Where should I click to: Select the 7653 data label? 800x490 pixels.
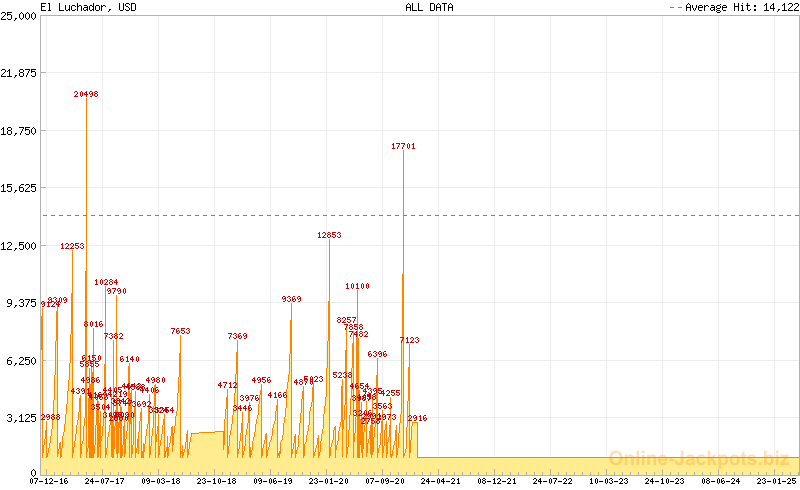click(x=180, y=331)
